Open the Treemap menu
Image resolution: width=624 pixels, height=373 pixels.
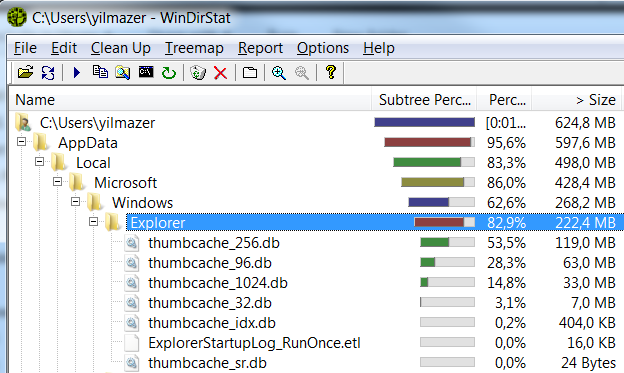click(x=194, y=48)
